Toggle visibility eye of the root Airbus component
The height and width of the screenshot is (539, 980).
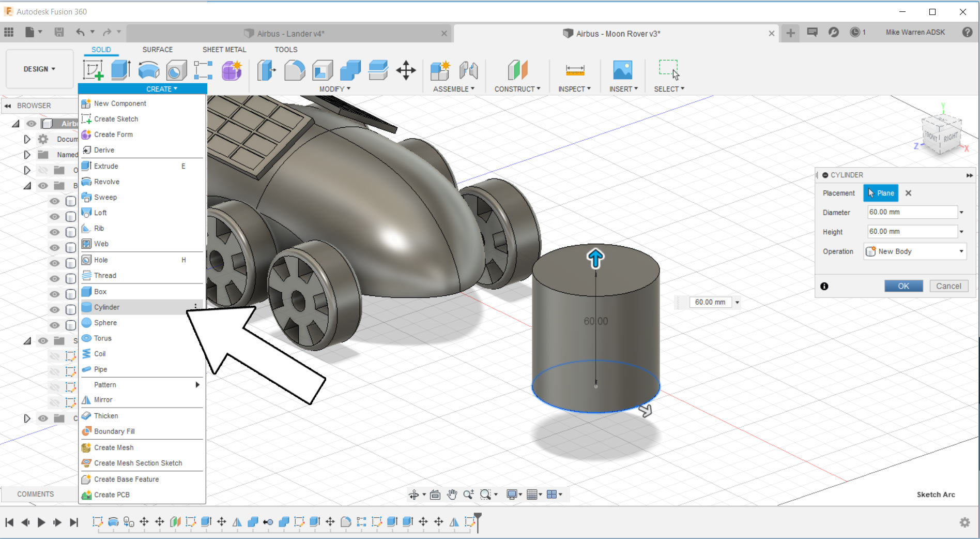(32, 124)
